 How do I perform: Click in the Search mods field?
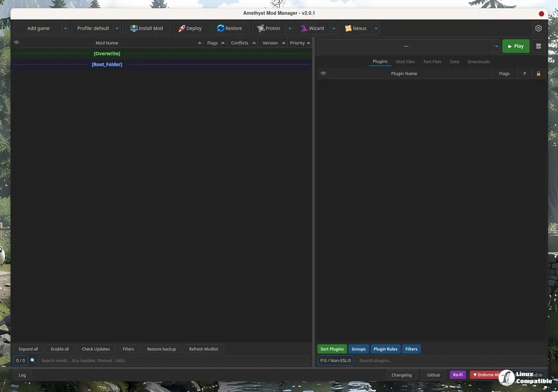pos(174,361)
